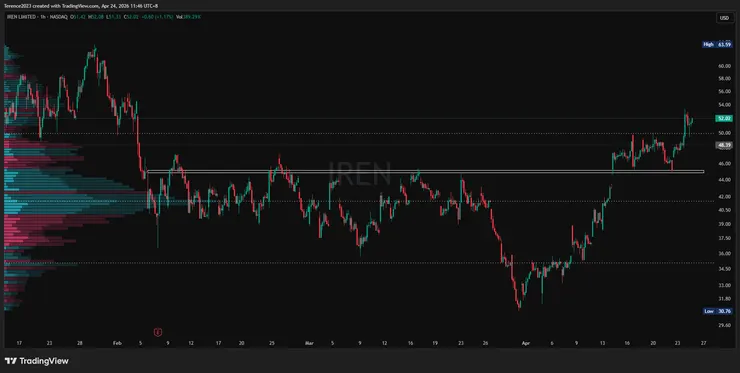Click the 40.50 price scale label

(724, 210)
